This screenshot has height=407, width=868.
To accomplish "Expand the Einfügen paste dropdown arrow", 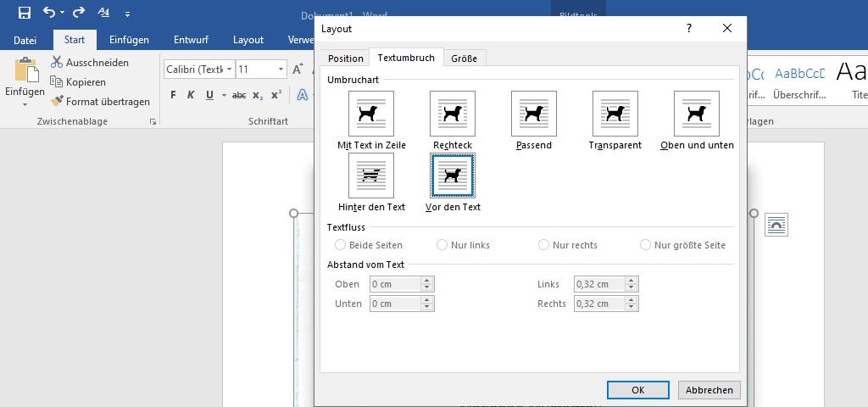I will [x=25, y=104].
